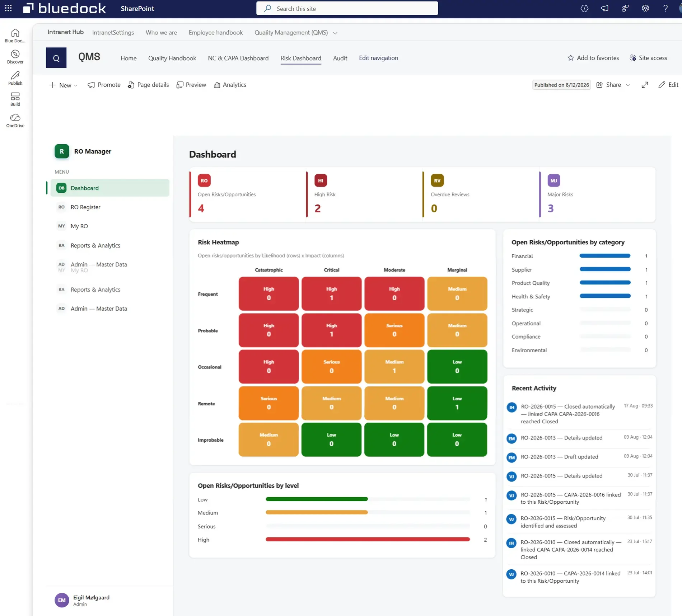Viewport: 682px width, 616px height.
Task: Open the New dropdown menu
Action: click(63, 85)
